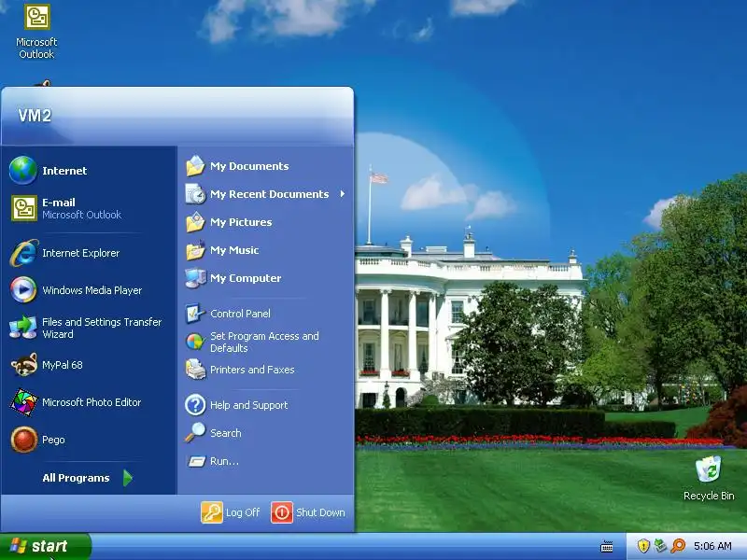The image size is (747, 560).
Task: Launch the Pego red ball icon
Action: (x=24, y=439)
